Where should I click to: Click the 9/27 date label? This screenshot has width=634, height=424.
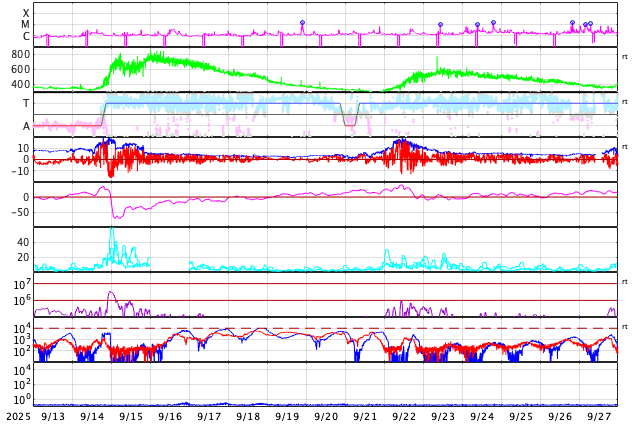click(599, 416)
